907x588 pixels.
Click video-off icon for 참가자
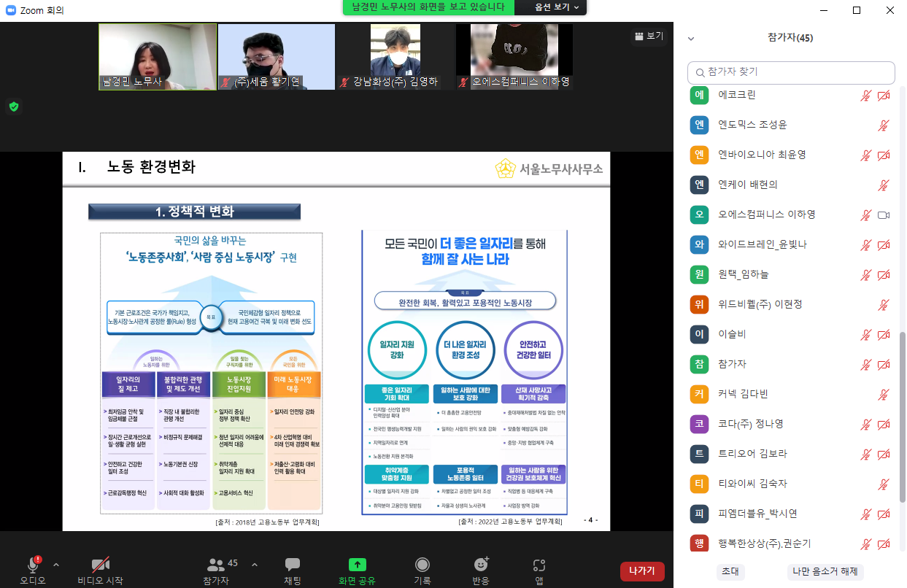point(884,364)
